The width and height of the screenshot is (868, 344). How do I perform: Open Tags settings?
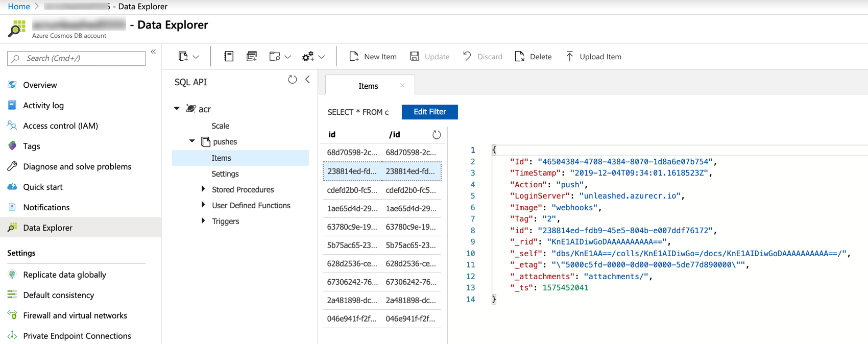[x=32, y=146]
